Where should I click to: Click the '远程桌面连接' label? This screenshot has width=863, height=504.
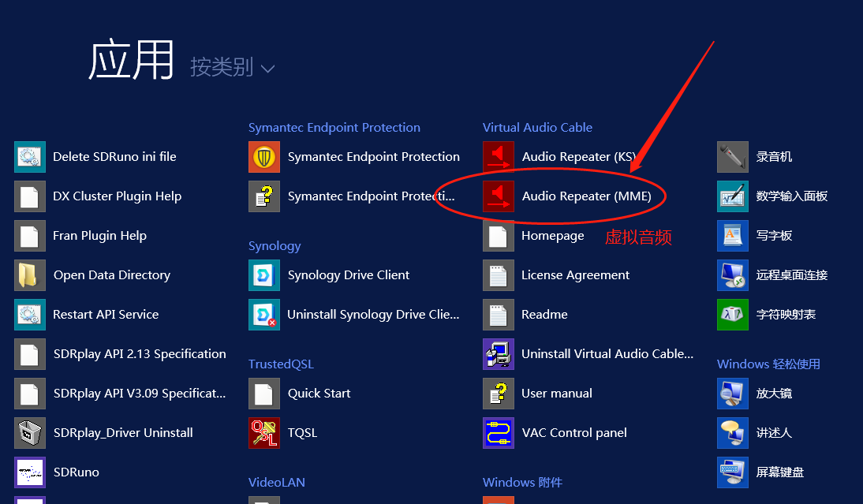coord(791,275)
